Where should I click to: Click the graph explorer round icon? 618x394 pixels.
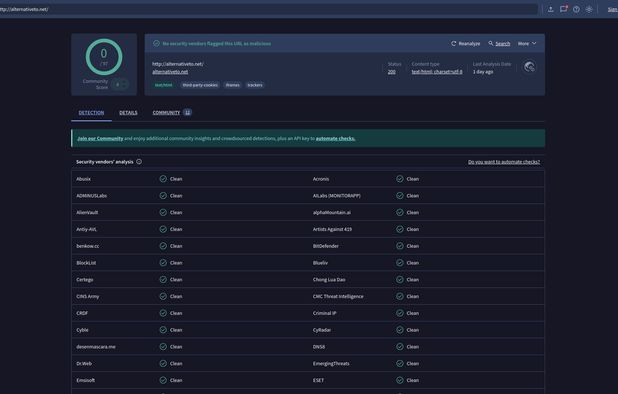point(529,67)
